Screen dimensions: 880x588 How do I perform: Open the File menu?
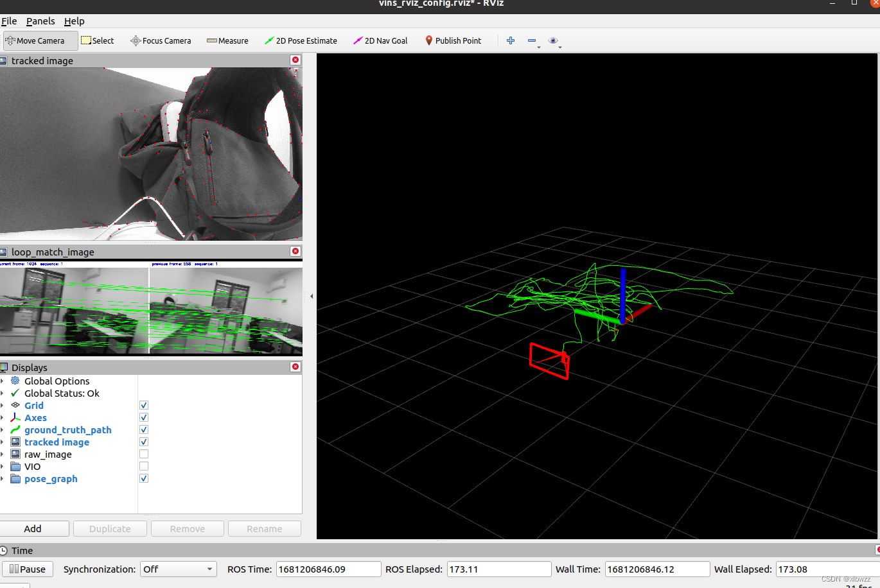pos(9,21)
